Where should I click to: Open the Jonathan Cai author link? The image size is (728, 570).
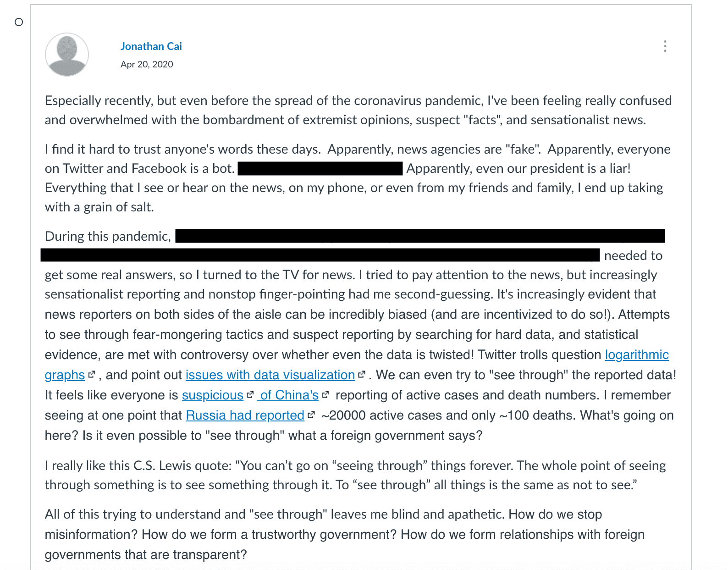151,46
